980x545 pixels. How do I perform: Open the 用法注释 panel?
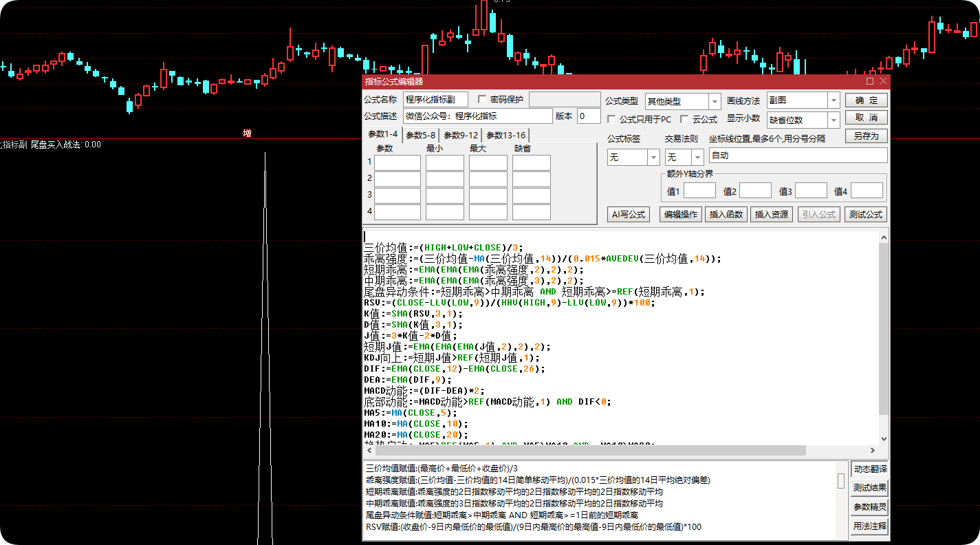870,526
